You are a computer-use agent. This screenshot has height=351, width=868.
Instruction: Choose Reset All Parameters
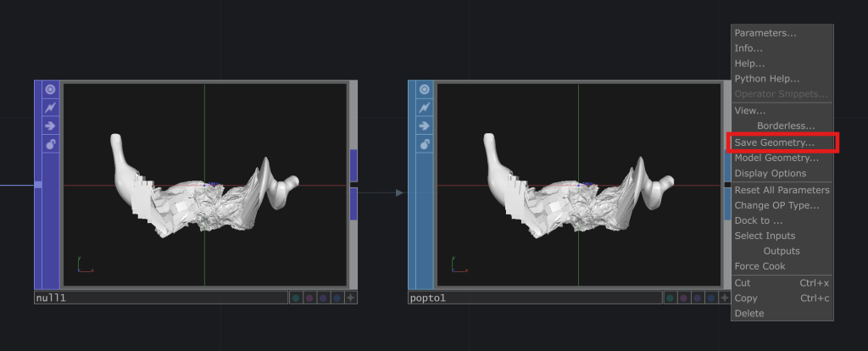[782, 190]
